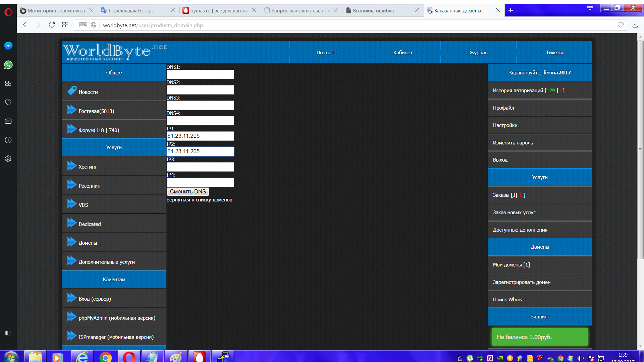644x362 pixels.
Task: Open Messenger in Opera sidebar
Action: click(8, 46)
